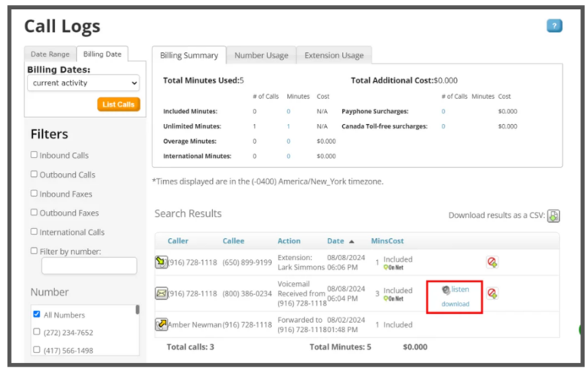588x375 pixels.
Task: Click callee (650) 899-9199 in first row
Action: pyautogui.click(x=247, y=262)
